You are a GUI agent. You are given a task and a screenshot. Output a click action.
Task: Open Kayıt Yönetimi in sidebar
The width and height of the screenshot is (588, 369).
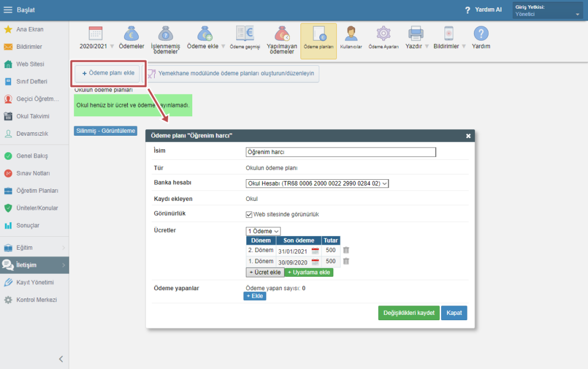[34, 283]
